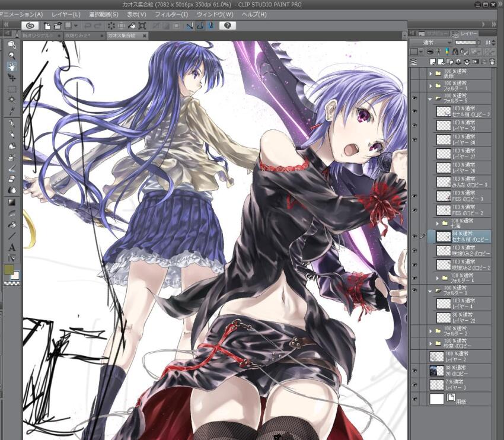Hide the レイヤー 23 layer
This screenshot has width=504, height=440.
coord(414,126)
